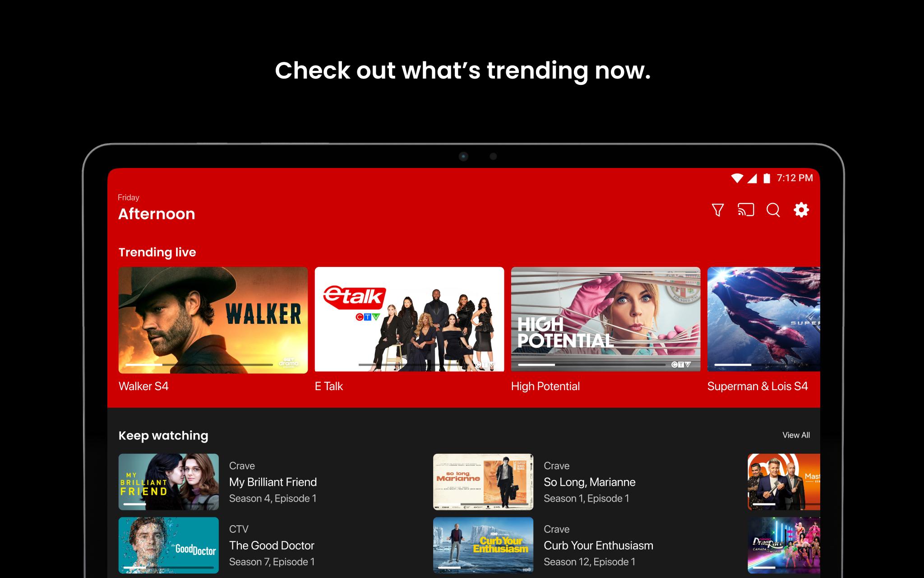Click the 'Keep watching' section heading
Screen dimensions: 924x578
(x=163, y=436)
